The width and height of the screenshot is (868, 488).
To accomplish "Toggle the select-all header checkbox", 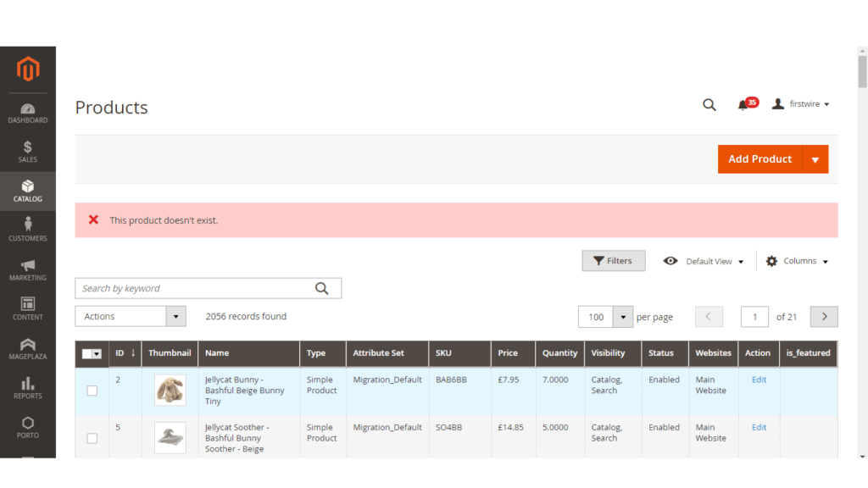I will (x=87, y=353).
